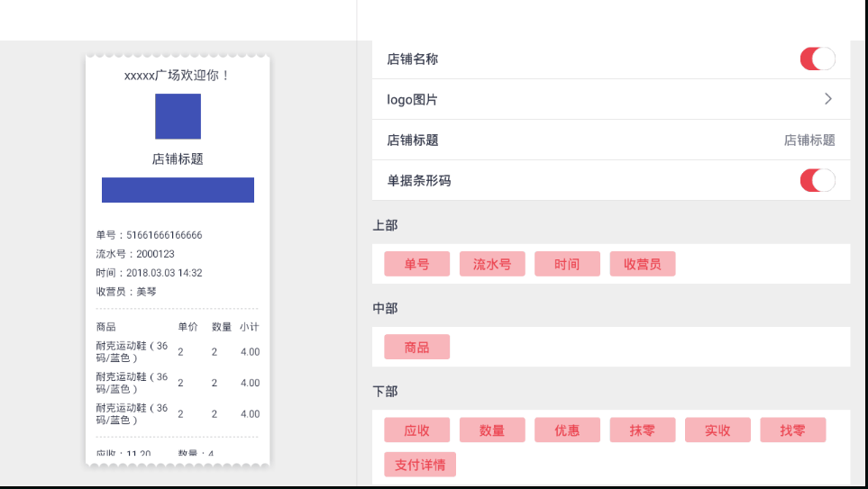Select the 收营员 tag

point(642,264)
